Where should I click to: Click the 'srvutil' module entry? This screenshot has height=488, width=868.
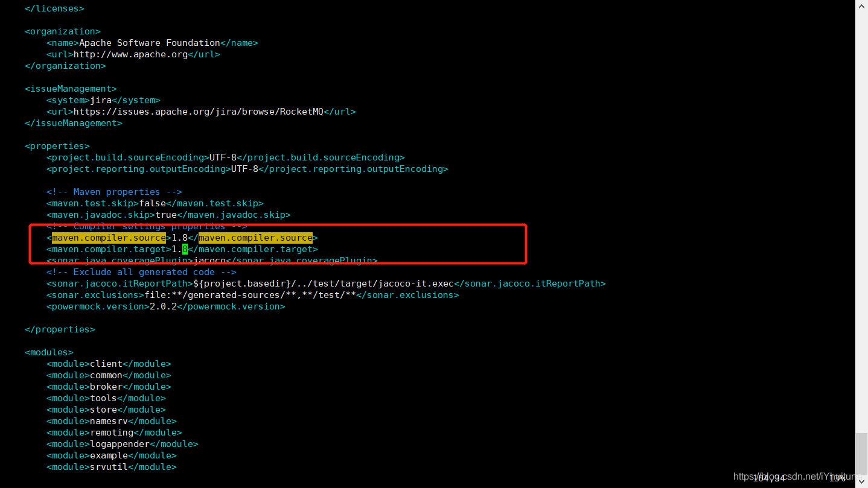pos(112,467)
